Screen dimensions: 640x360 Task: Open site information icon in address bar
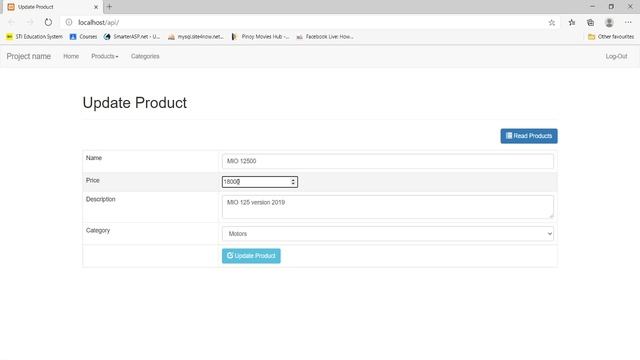pyautogui.click(x=69, y=22)
